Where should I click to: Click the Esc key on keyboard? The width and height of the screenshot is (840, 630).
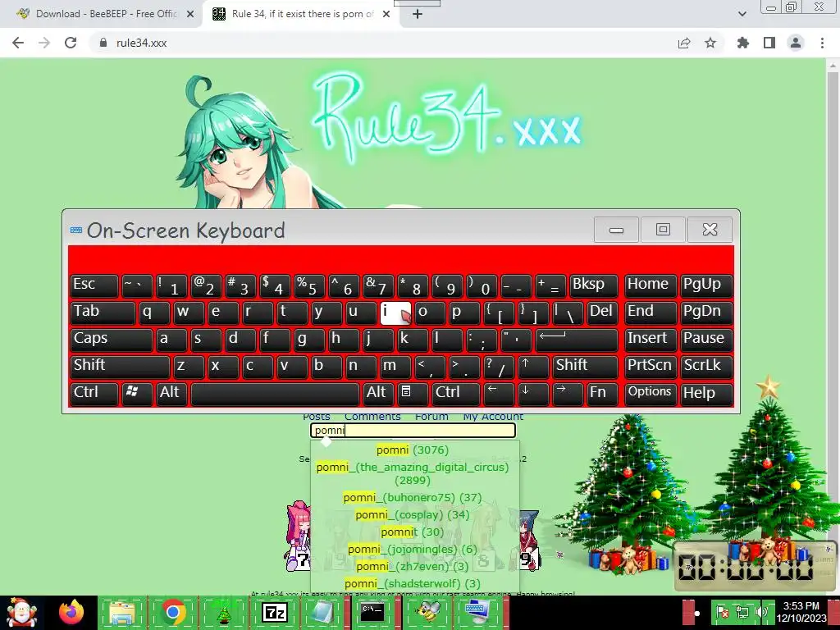pos(94,285)
